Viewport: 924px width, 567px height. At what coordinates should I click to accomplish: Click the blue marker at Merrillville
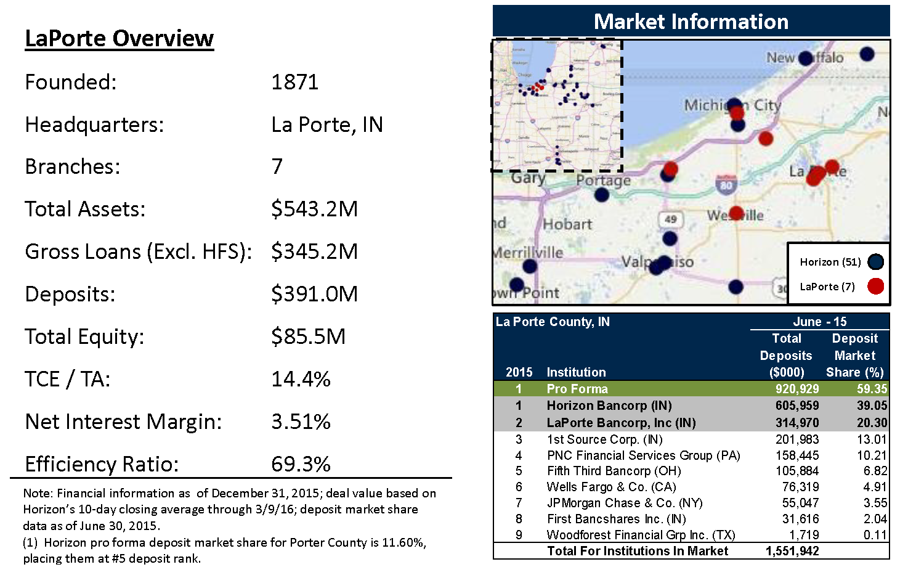[530, 267]
